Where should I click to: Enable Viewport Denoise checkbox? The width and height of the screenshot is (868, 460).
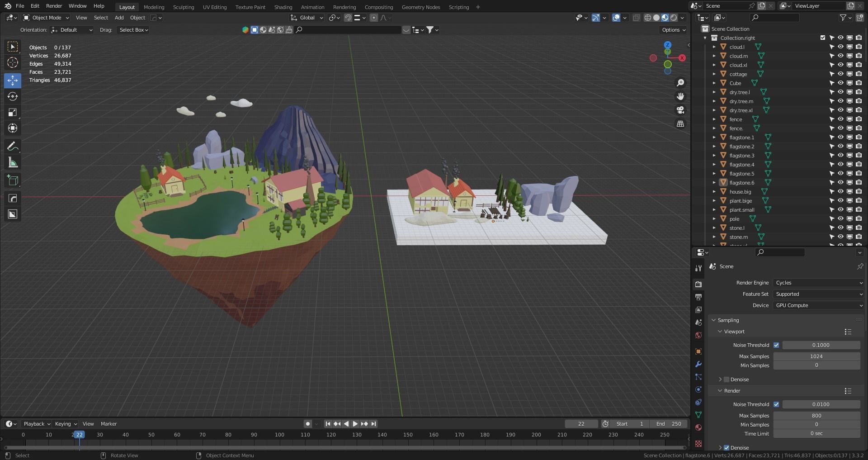click(726, 379)
